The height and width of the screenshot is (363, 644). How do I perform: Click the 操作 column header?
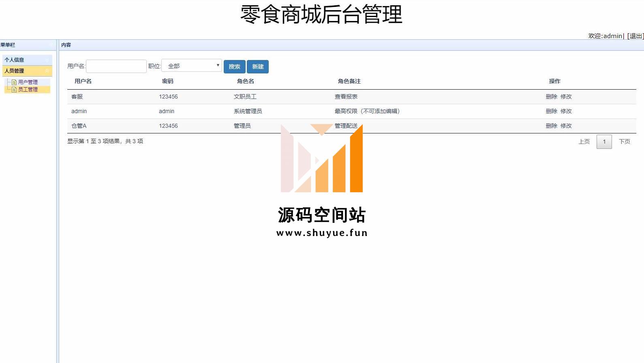[x=555, y=81]
